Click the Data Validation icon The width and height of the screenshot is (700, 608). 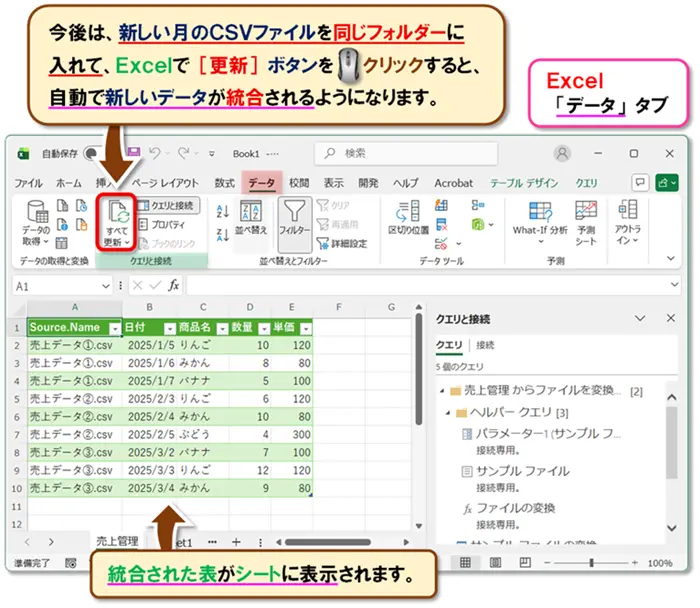click(441, 244)
